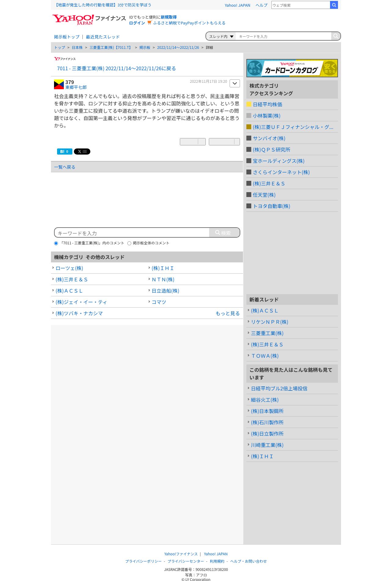
Task: Click the 新規取得 ID link
Action: [x=169, y=17]
